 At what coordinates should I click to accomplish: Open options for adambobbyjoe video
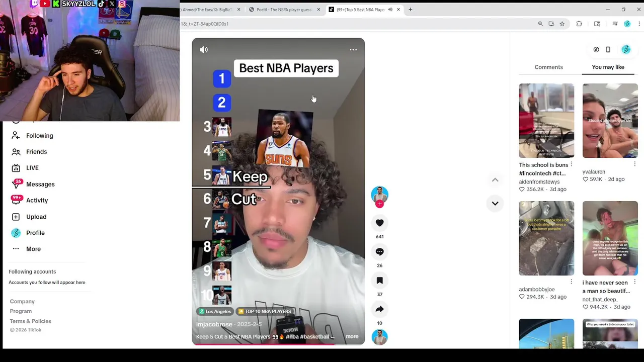click(572, 282)
